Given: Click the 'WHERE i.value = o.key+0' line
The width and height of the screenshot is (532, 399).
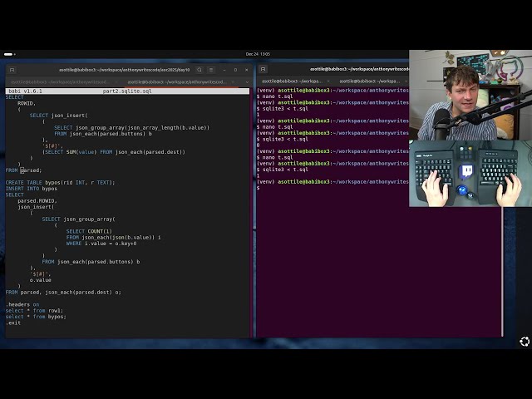Looking at the screenshot, I should point(101,244).
